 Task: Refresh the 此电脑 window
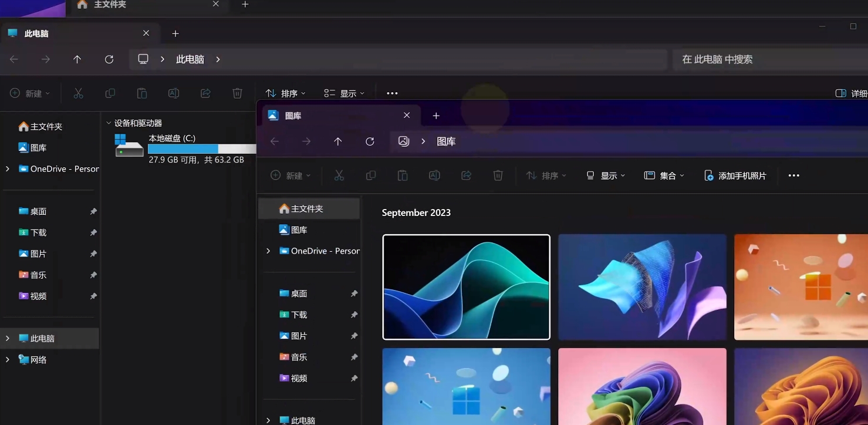109,59
